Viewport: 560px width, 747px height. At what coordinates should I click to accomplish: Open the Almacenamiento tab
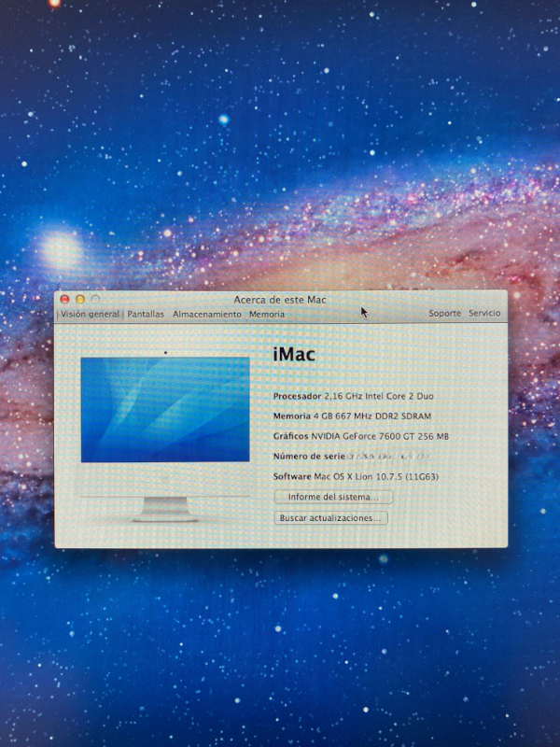click(x=206, y=315)
